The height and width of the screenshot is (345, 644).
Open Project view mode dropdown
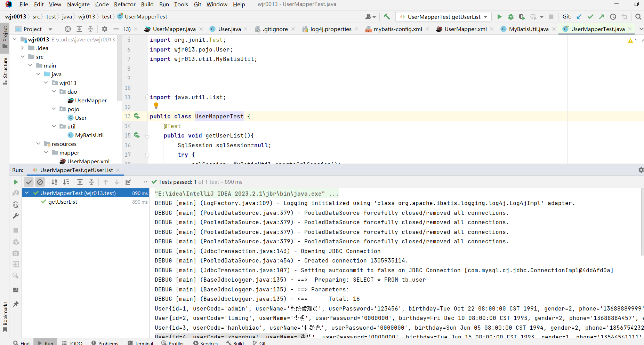[x=50, y=29]
